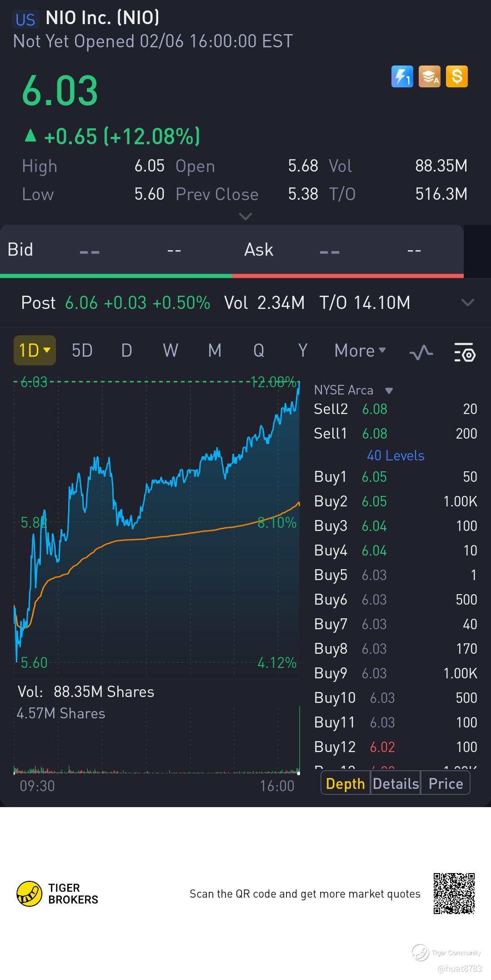Tap the large 6.03 last price

coord(60,90)
